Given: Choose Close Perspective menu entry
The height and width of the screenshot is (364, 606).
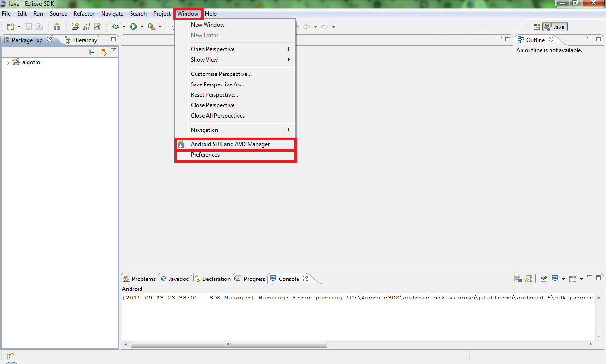Looking at the screenshot, I should tap(235, 105).
